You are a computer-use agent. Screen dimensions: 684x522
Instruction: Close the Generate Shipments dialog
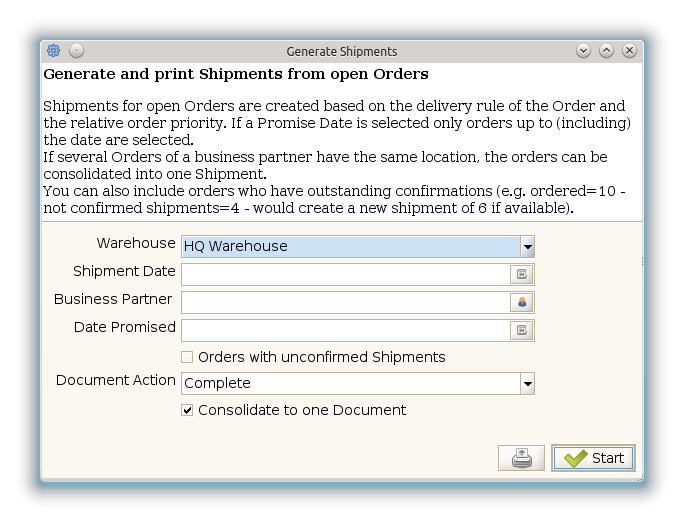pos(629,51)
